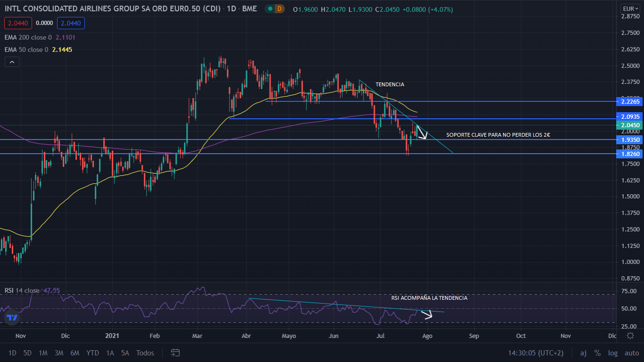
Task: Disable auto-scaling on the price axis
Action: [631, 353]
